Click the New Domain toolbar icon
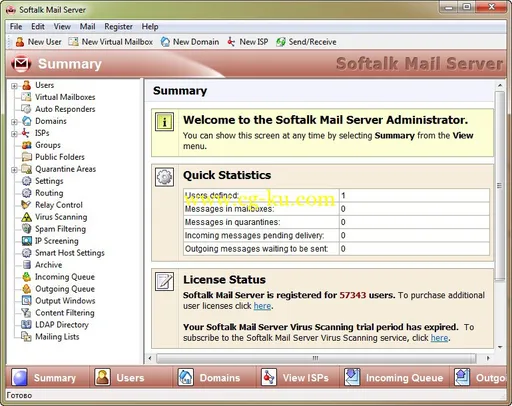 click(165, 42)
